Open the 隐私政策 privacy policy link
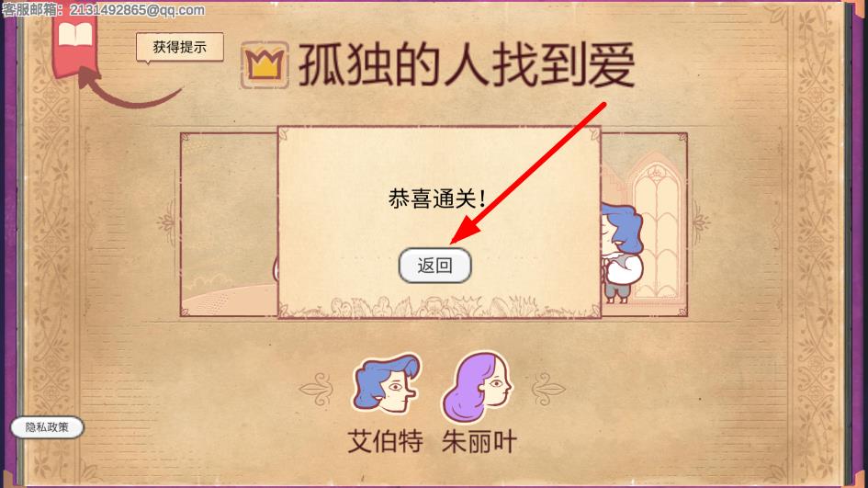This screenshot has width=868, height=488. point(47,427)
